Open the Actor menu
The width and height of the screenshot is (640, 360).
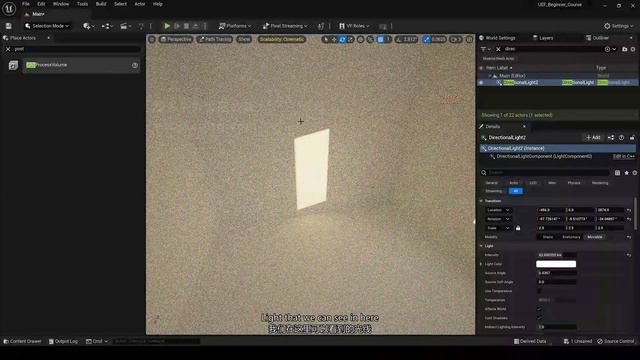click(x=140, y=4)
